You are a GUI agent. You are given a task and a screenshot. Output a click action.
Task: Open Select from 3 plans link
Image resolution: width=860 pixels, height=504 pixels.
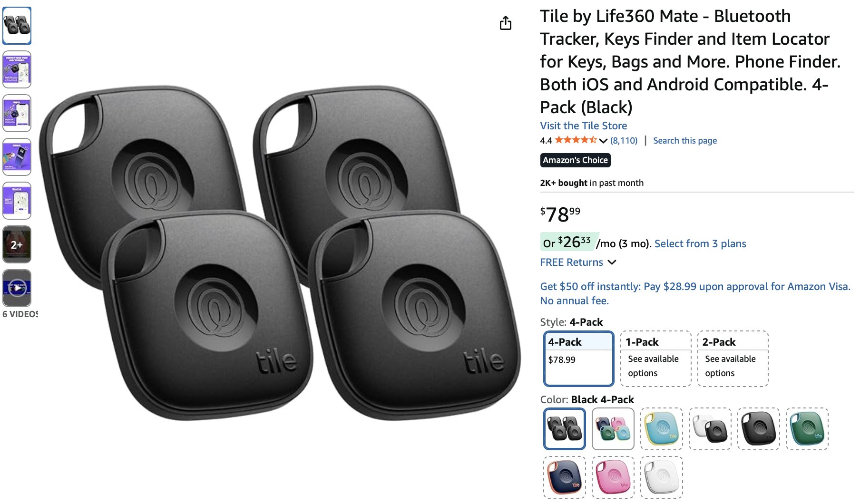coord(700,244)
